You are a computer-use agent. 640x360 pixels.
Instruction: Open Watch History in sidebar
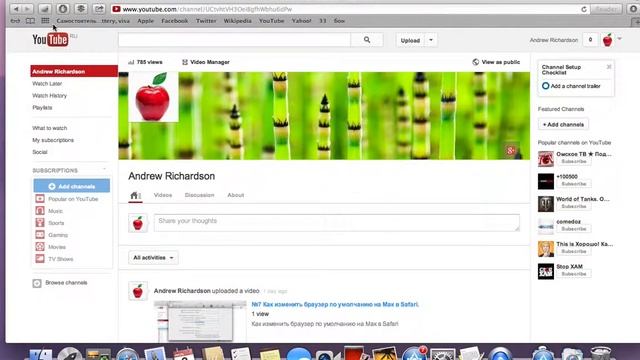(x=49, y=96)
